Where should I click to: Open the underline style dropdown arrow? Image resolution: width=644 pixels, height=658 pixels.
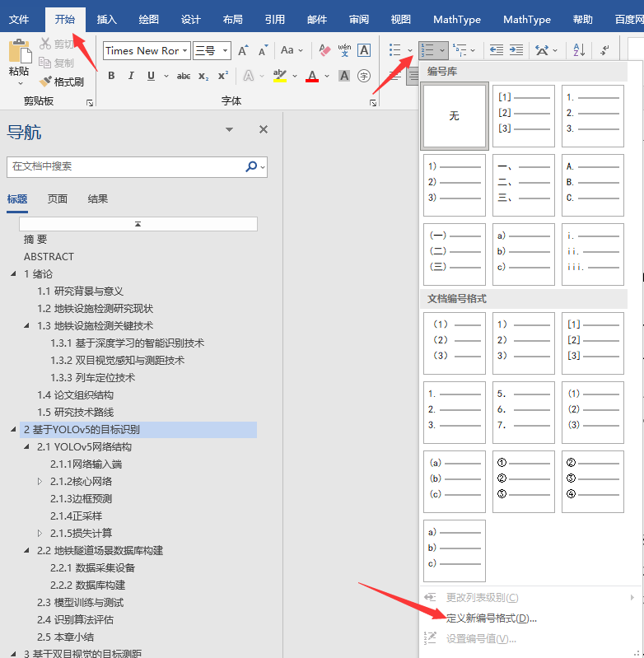[166, 76]
